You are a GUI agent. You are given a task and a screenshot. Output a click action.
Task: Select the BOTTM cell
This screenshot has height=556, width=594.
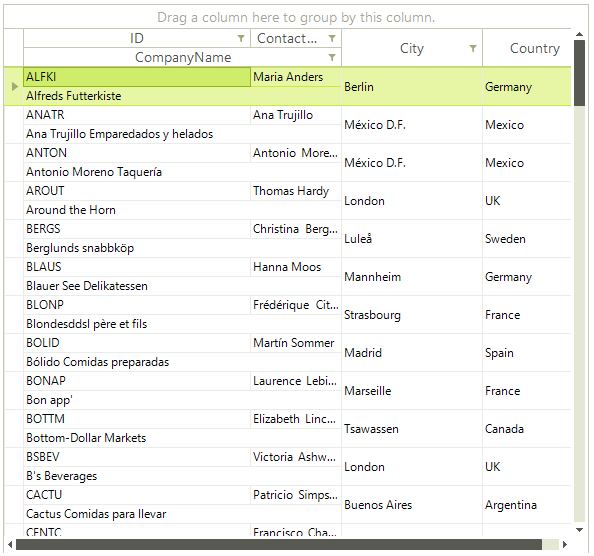coord(137,419)
